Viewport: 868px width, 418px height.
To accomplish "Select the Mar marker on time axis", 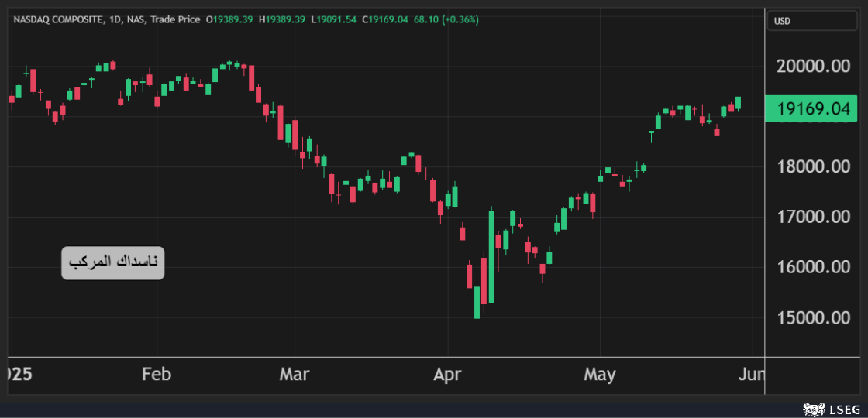I will coord(294,375).
